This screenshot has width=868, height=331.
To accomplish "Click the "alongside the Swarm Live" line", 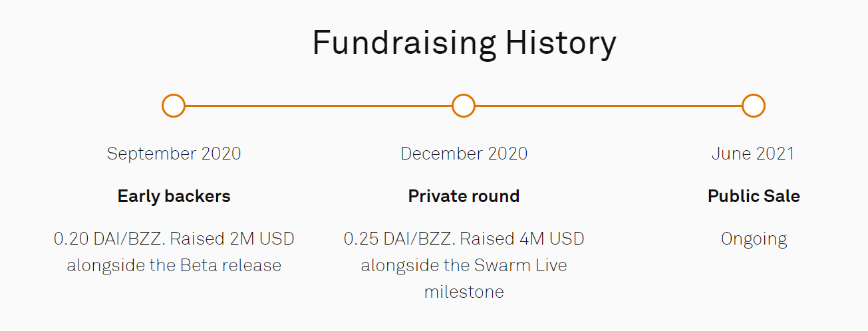I will click(x=464, y=265).
